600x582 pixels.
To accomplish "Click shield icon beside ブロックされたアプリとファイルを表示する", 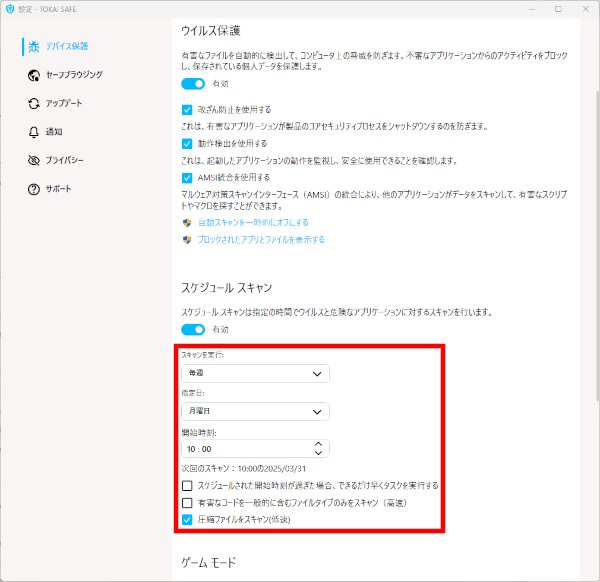I will coord(187,240).
